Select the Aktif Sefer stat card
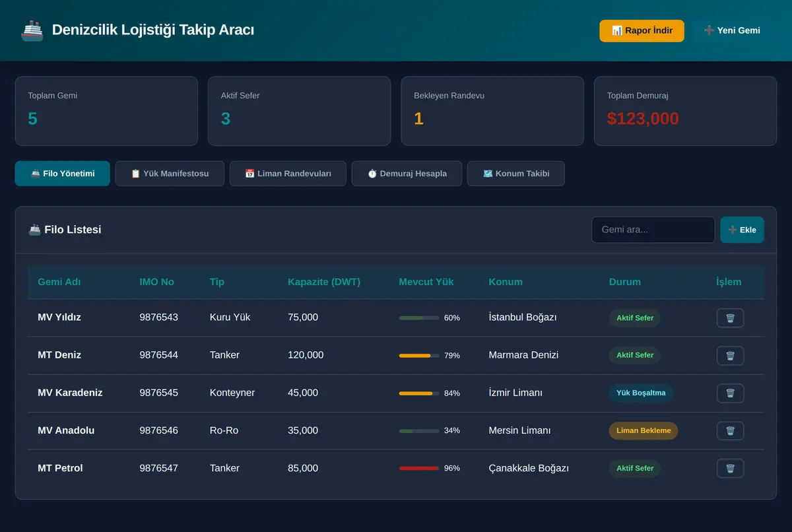Image resolution: width=792 pixels, height=532 pixels. (300, 111)
